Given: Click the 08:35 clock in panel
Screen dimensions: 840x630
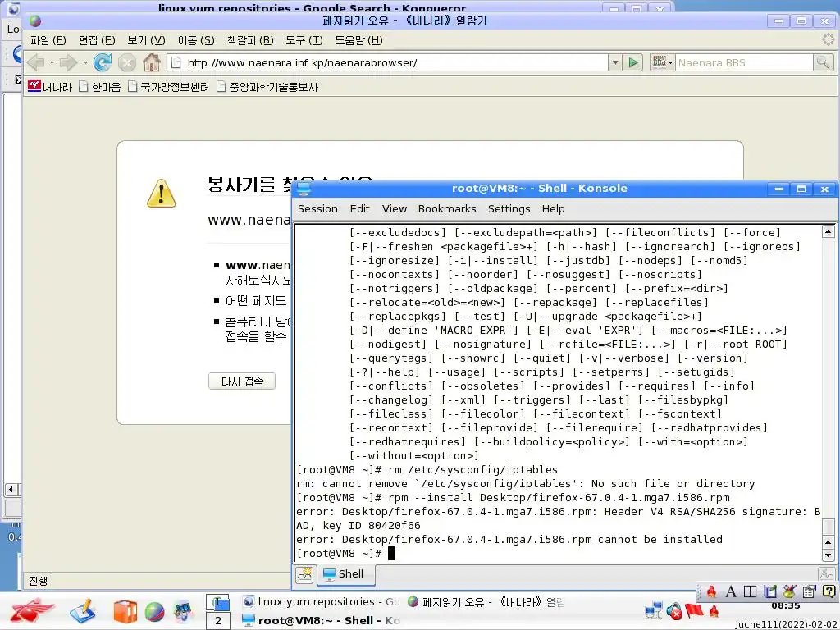Looking at the screenshot, I should pos(786,606).
